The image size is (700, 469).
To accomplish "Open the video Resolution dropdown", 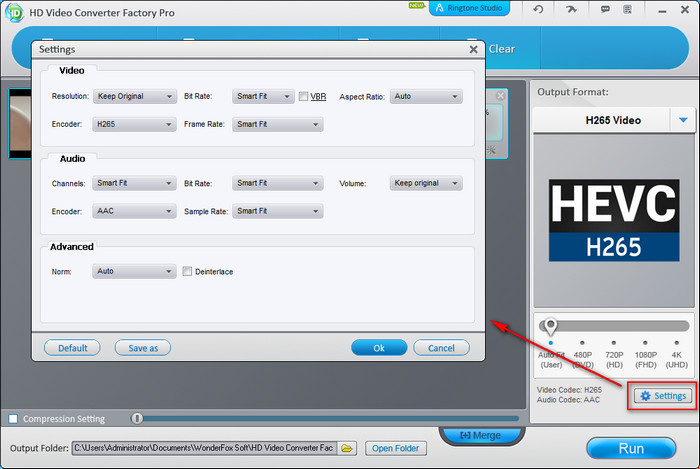I will tap(134, 96).
